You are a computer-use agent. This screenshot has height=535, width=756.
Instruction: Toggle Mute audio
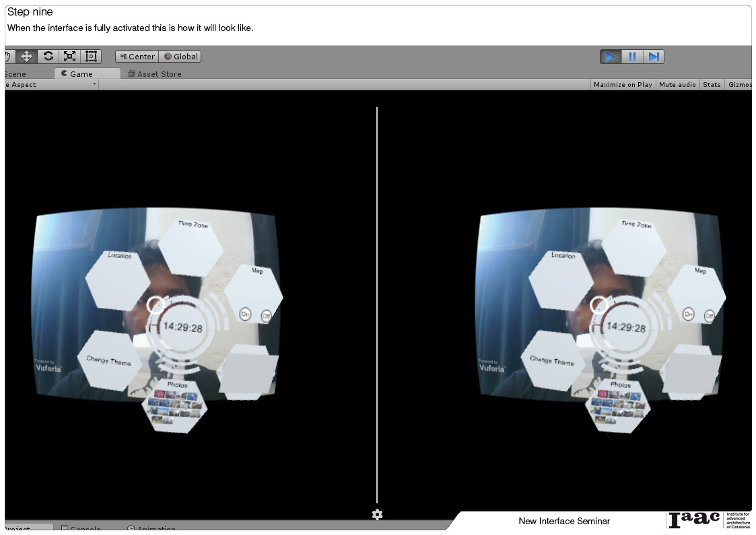click(677, 84)
